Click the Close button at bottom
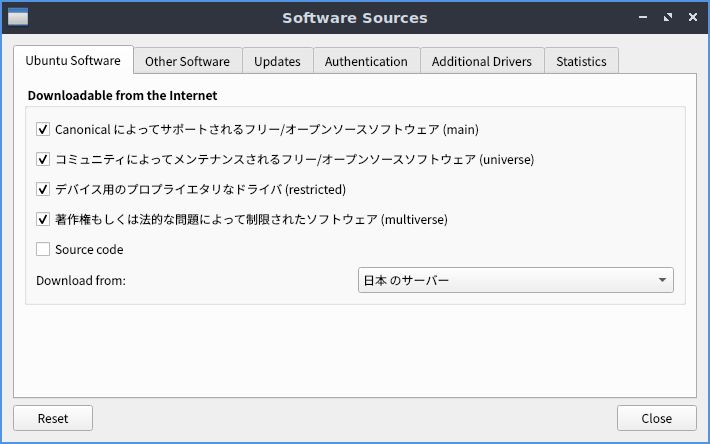The width and height of the screenshot is (710, 444). [x=657, y=418]
